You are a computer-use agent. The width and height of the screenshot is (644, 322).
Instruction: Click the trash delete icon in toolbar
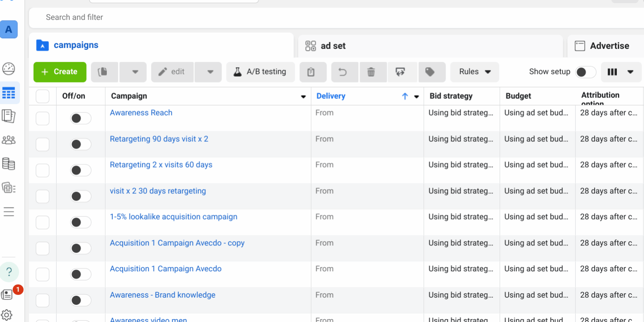(x=371, y=72)
